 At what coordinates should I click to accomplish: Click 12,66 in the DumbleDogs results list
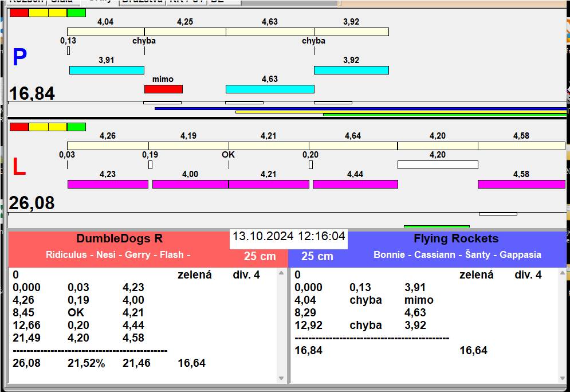coord(26,325)
